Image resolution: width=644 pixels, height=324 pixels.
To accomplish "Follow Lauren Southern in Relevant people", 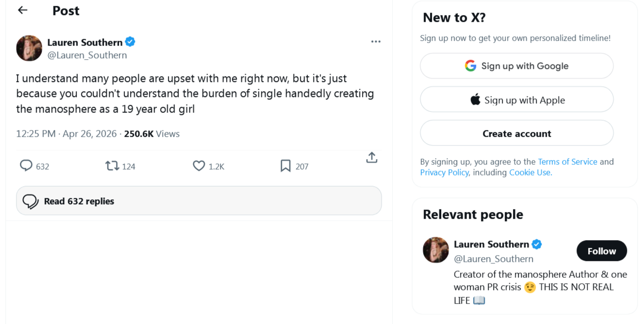I will click(x=601, y=251).
